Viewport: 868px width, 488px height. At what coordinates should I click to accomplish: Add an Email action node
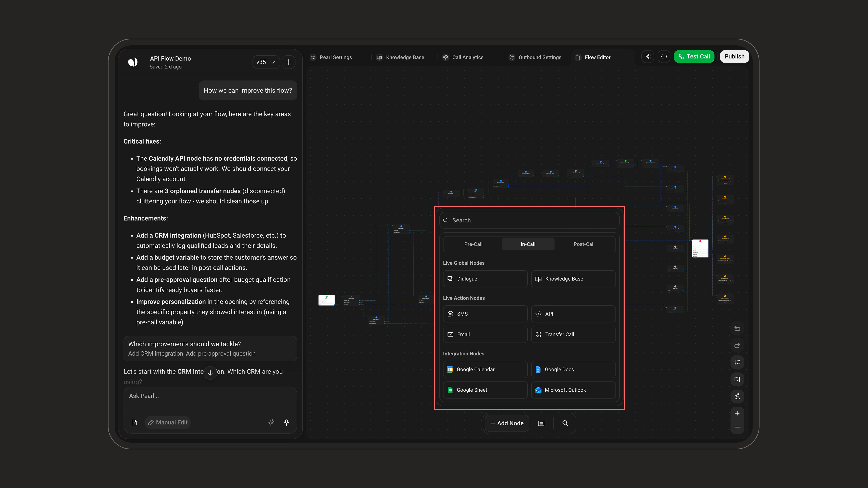(485, 334)
